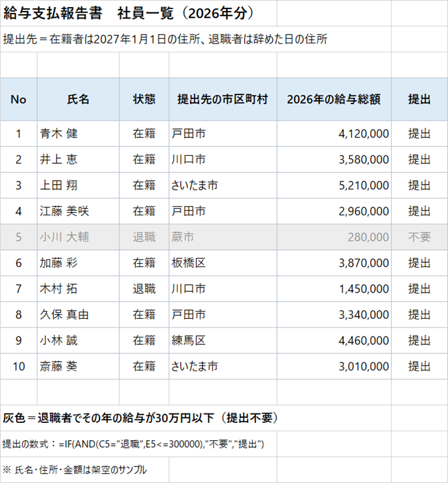Click the 提出 cell in 青木 健's row
Image resolution: width=448 pixels, height=483 pixels.
(419, 134)
